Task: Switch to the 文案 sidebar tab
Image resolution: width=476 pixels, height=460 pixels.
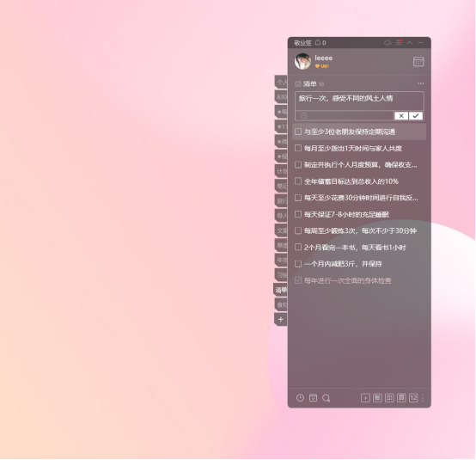Action: tap(281, 230)
